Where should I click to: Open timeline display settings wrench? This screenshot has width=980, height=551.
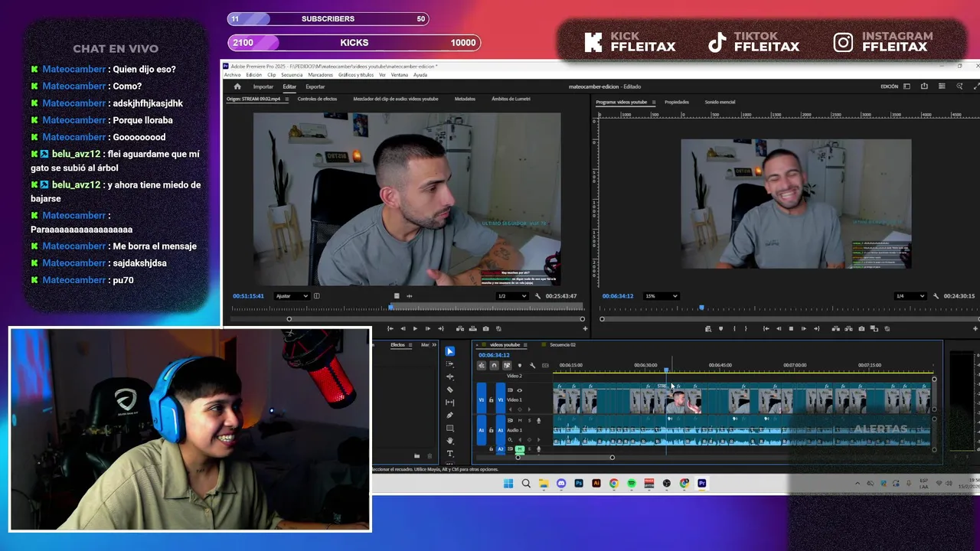click(x=532, y=366)
